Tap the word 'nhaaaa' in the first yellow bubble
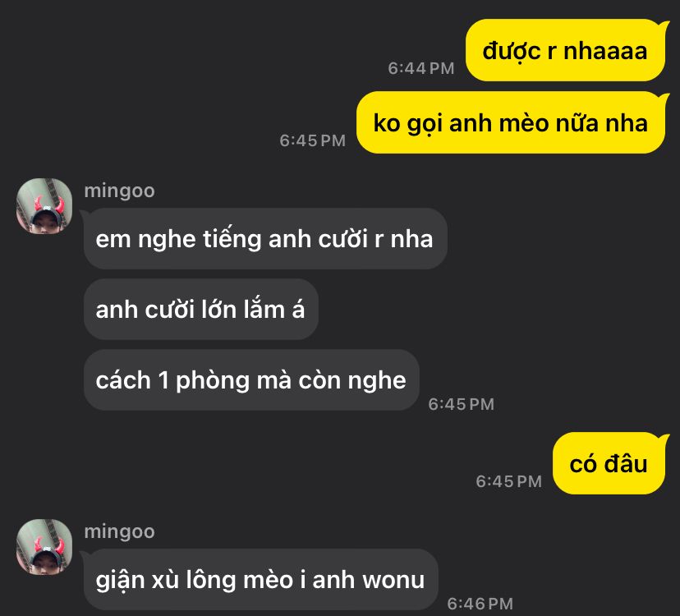This screenshot has width=680, height=616. click(605, 51)
